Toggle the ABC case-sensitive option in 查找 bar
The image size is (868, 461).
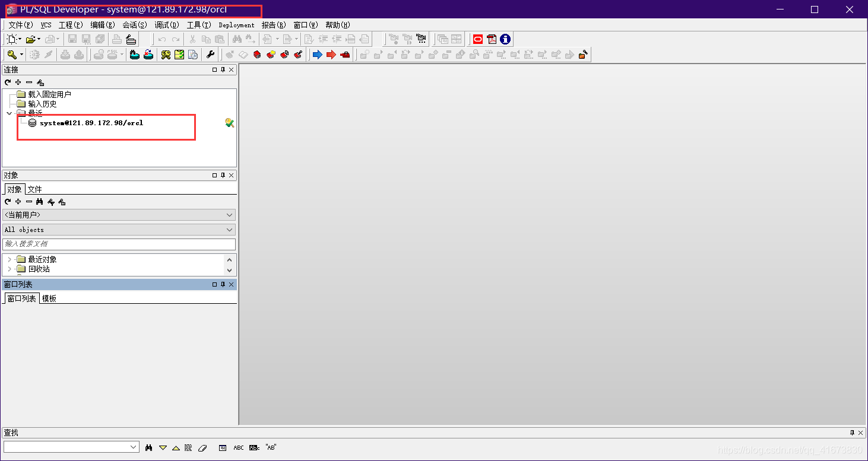point(239,447)
